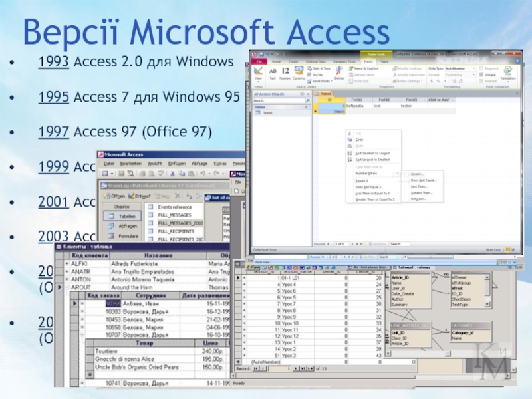Screen dimensions: 532x399
Task: Switch to the Create ribbon tab
Action: point(293,61)
